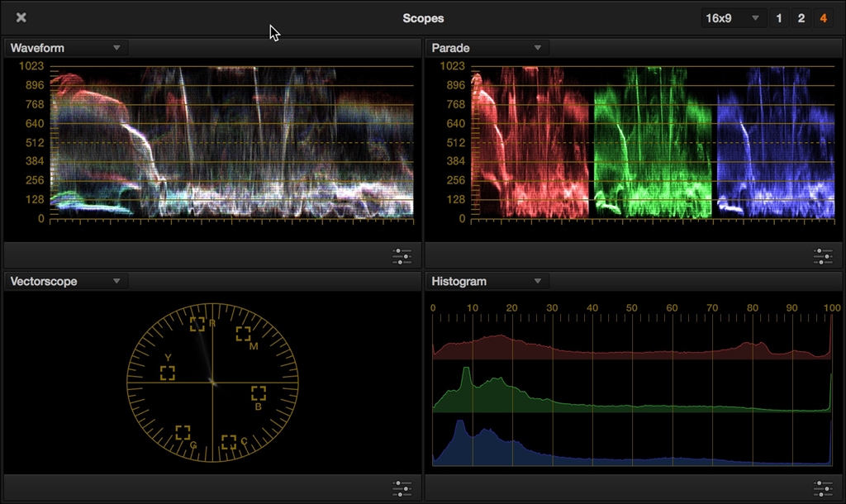Viewport: 846px width, 504px height.
Task: Expand the Parade scope type dropdown
Action: (537, 48)
